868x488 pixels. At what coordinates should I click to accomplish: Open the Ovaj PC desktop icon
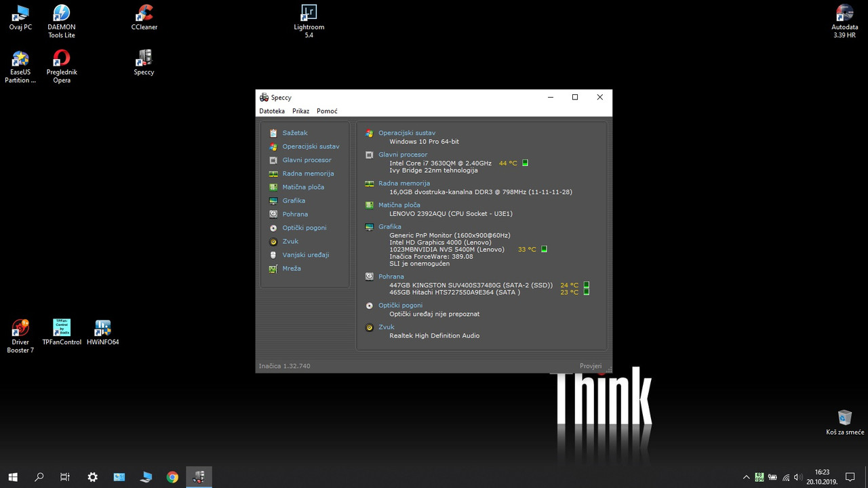click(x=20, y=18)
